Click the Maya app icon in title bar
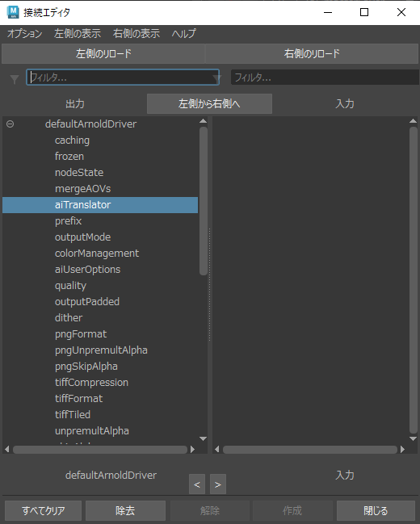The image size is (420, 524). point(13,12)
